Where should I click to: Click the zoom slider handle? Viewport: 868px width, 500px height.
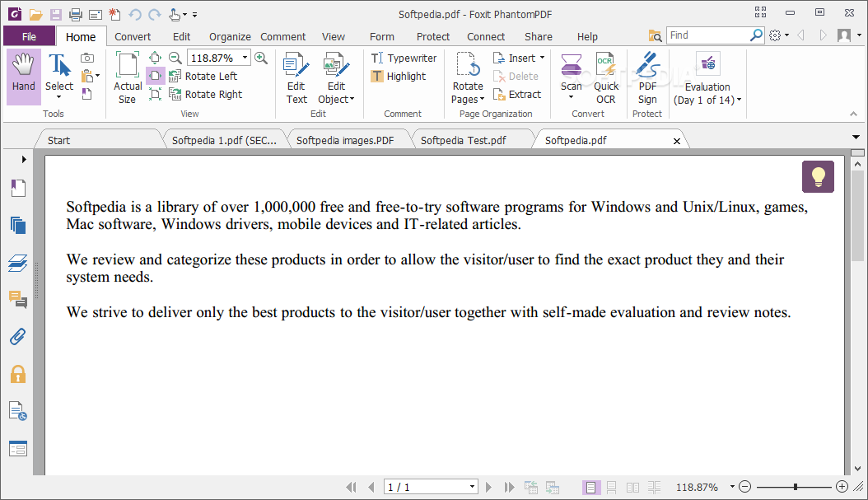coord(795,488)
